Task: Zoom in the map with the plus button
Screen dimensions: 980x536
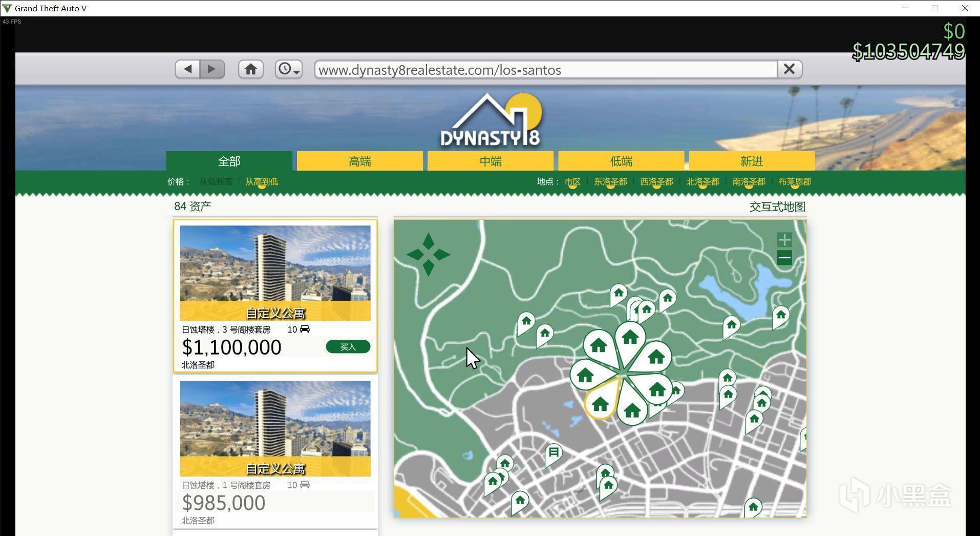Action: tap(784, 240)
